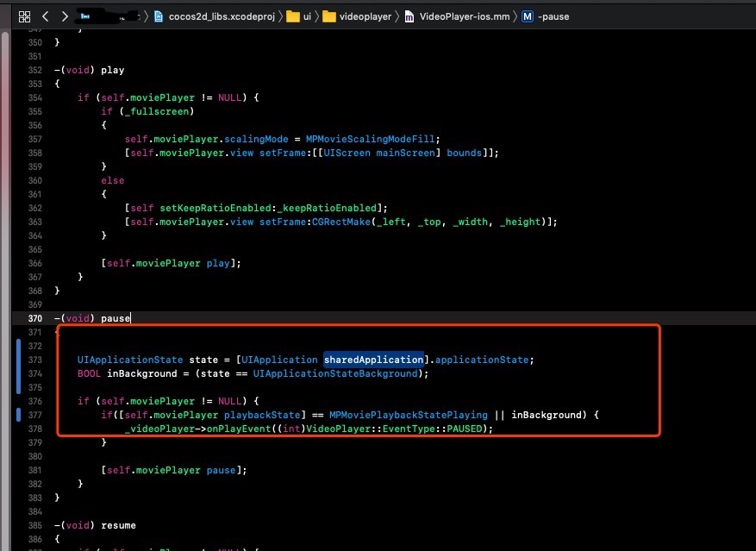The image size is (756, 551).
Task: Open the videoplayer jump bar segment
Action: coord(365,17)
